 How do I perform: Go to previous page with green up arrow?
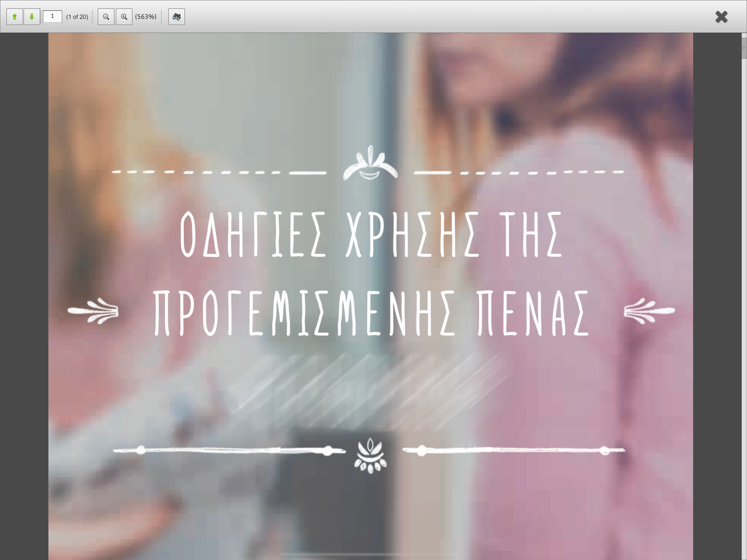pyautogui.click(x=14, y=17)
